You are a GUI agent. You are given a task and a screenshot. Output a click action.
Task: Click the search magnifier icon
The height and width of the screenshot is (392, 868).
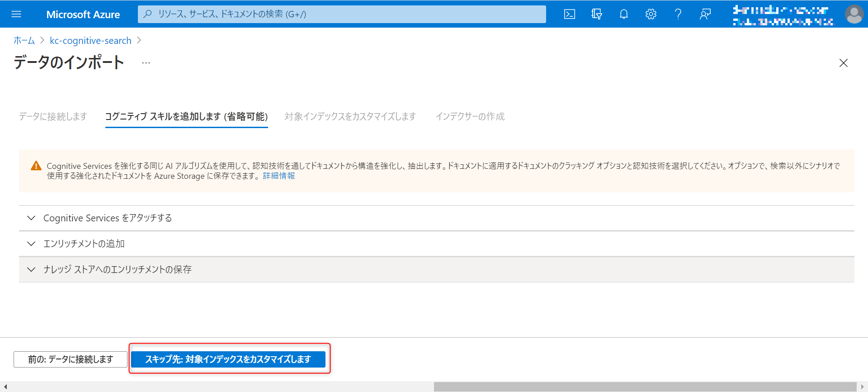coord(147,14)
